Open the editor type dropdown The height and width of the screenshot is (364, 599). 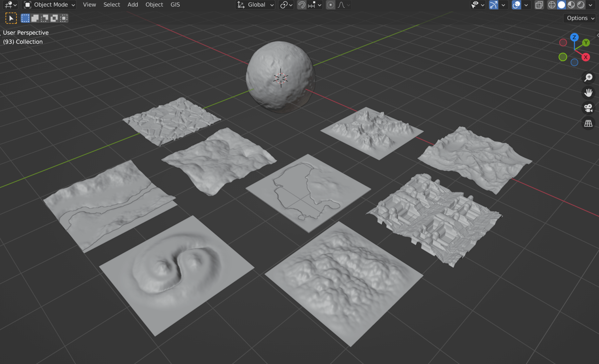point(11,5)
